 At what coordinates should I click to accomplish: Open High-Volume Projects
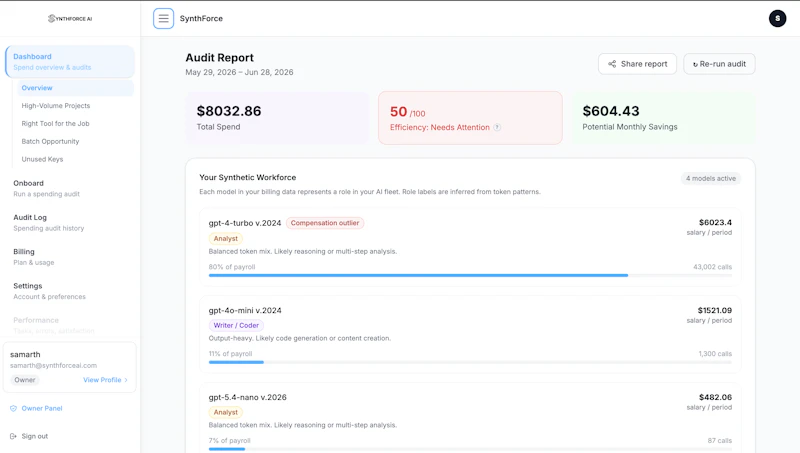(x=56, y=106)
